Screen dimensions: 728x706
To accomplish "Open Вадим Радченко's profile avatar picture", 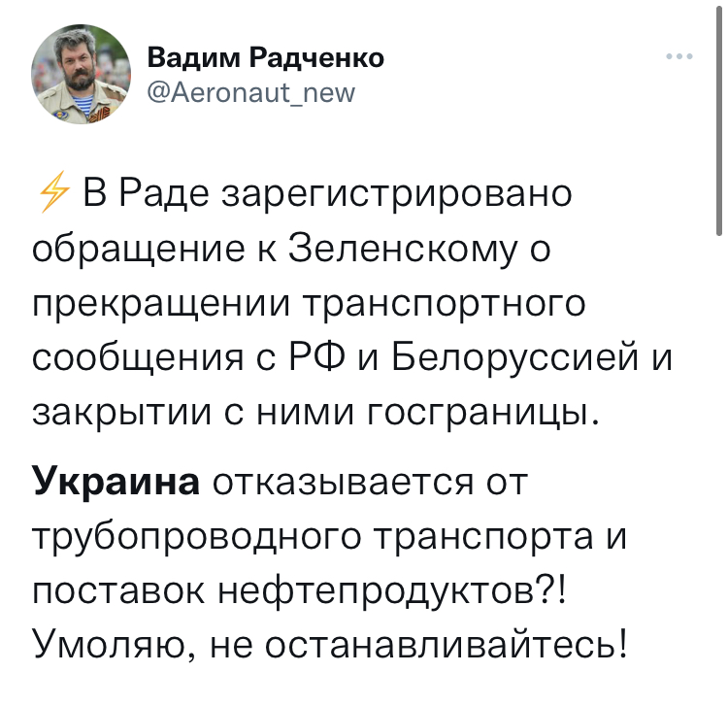I will click(82, 75).
